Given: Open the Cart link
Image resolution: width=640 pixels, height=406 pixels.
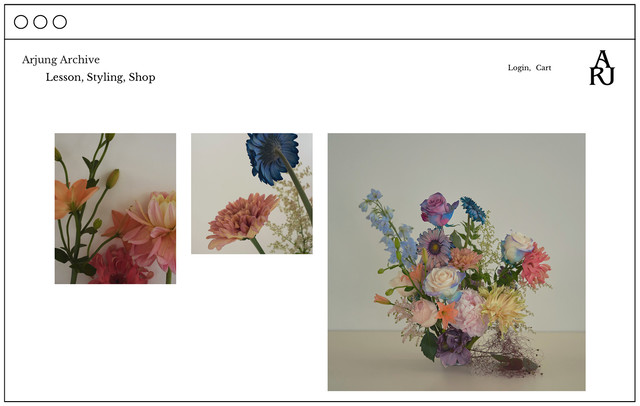Looking at the screenshot, I should [543, 68].
